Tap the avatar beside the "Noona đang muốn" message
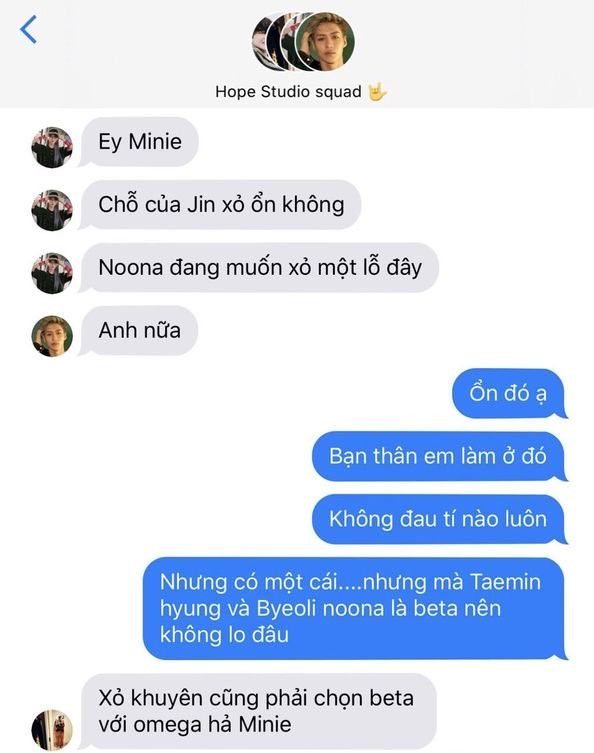The height and width of the screenshot is (753, 594). tap(52, 273)
